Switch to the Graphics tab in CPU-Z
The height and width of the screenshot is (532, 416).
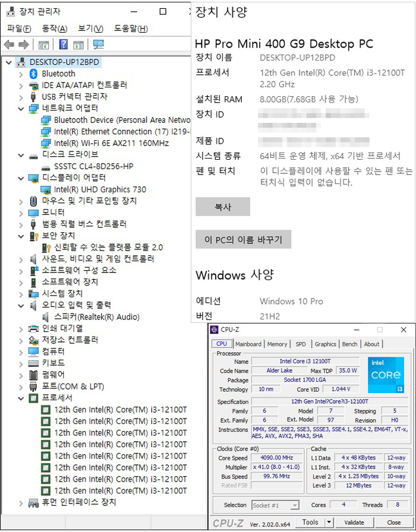(x=325, y=344)
